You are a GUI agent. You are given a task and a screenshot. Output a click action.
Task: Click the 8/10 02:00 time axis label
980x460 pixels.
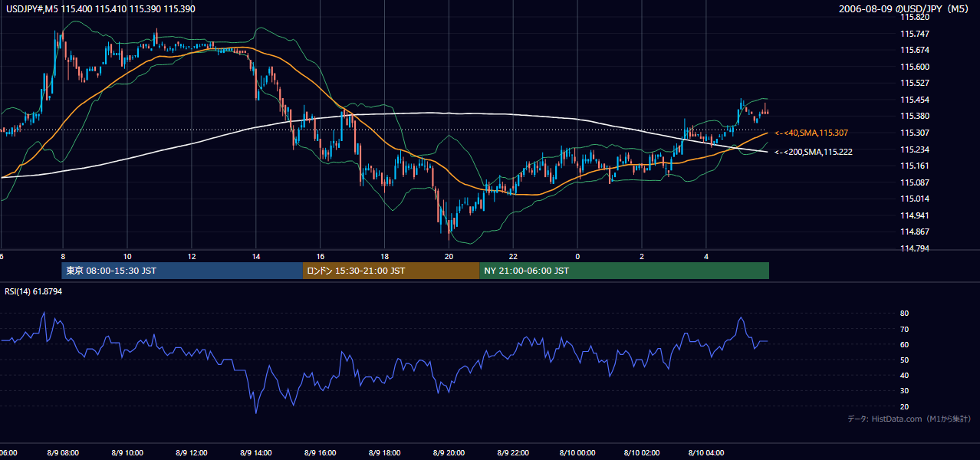(642, 453)
